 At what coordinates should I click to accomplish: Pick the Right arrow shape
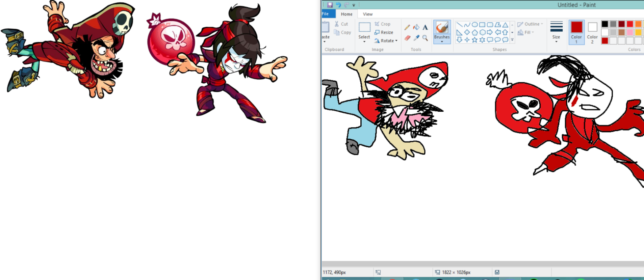(490, 32)
